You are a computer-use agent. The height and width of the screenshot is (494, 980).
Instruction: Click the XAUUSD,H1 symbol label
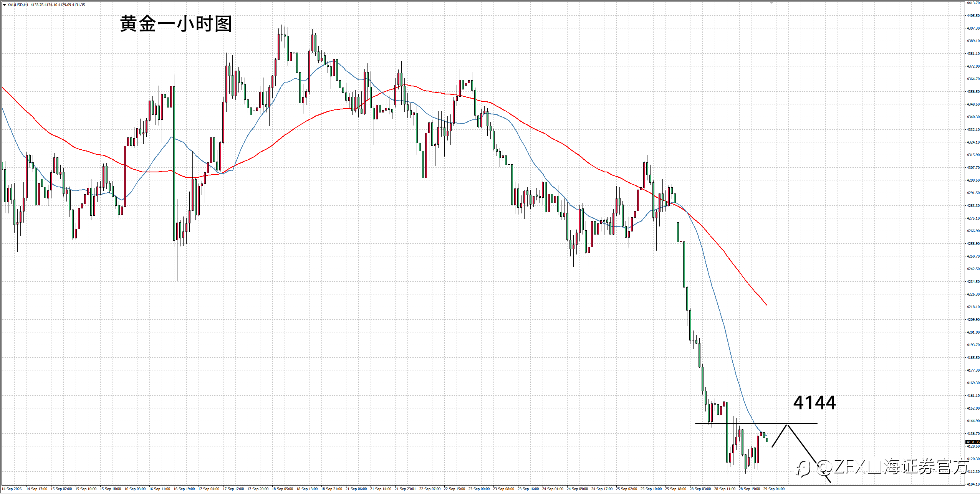coord(18,5)
